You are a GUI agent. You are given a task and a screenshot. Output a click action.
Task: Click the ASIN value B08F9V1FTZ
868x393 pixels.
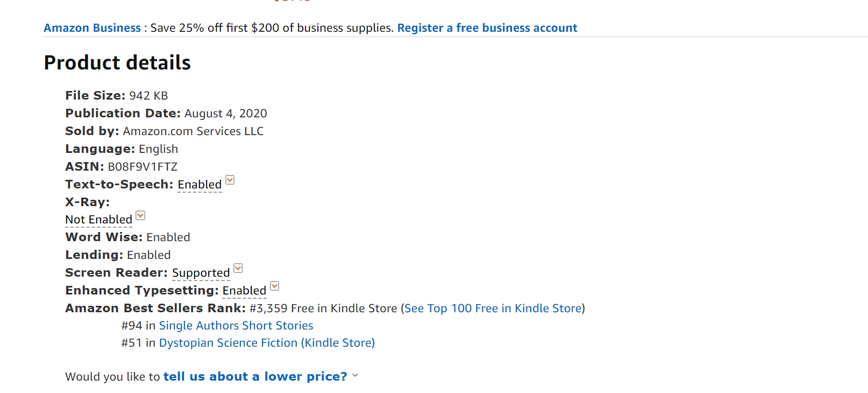[143, 167]
